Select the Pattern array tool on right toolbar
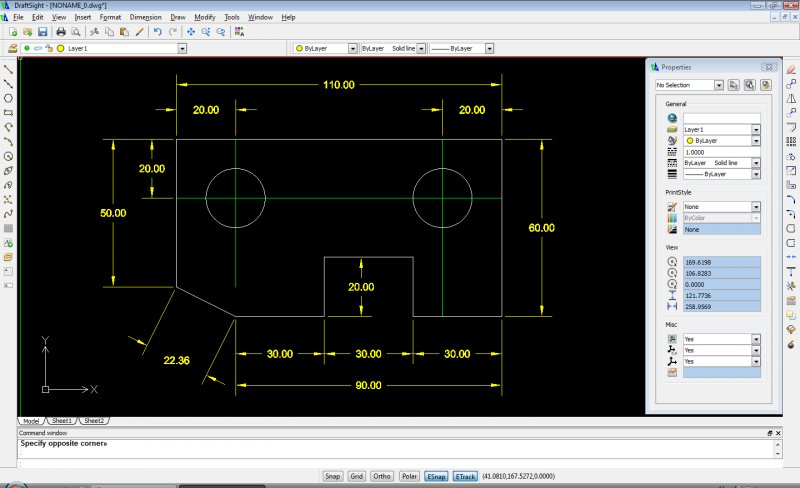The width and height of the screenshot is (800, 488). [x=791, y=141]
